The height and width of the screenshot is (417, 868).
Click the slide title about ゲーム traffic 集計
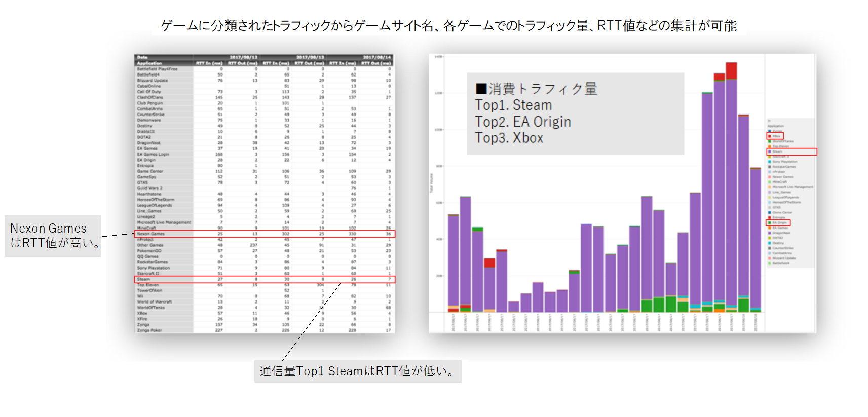pyautogui.click(x=448, y=25)
